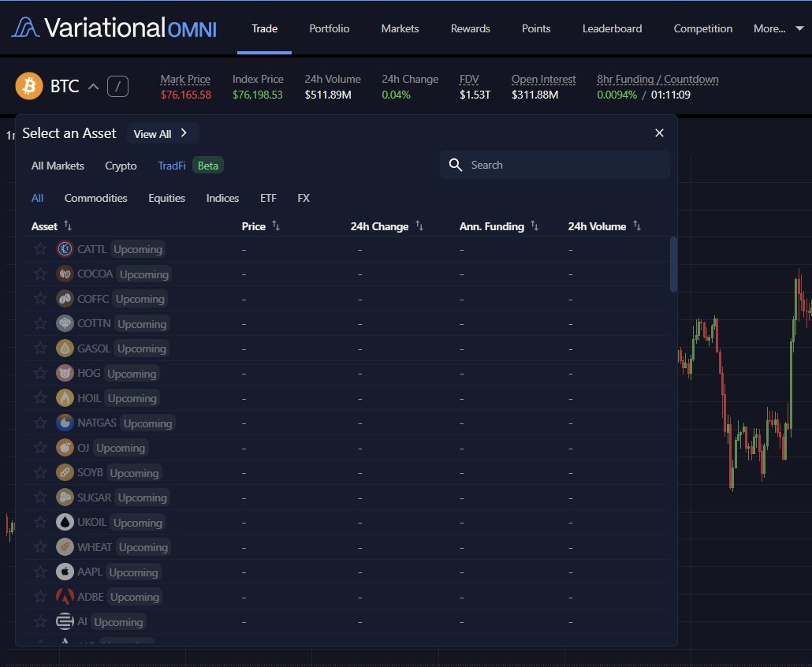The width and height of the screenshot is (812, 667).
Task: Click the NATGAS asset icon
Action: click(65, 423)
